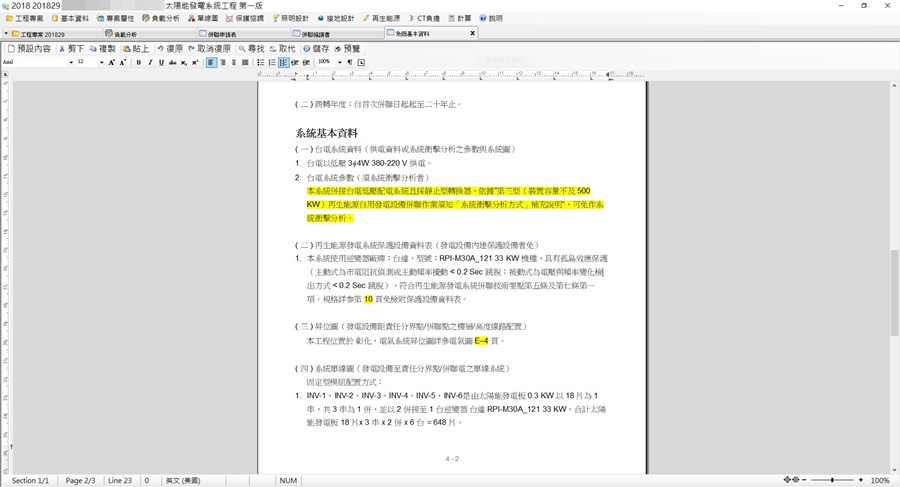Open 取代 (replace) tool

pos(283,49)
